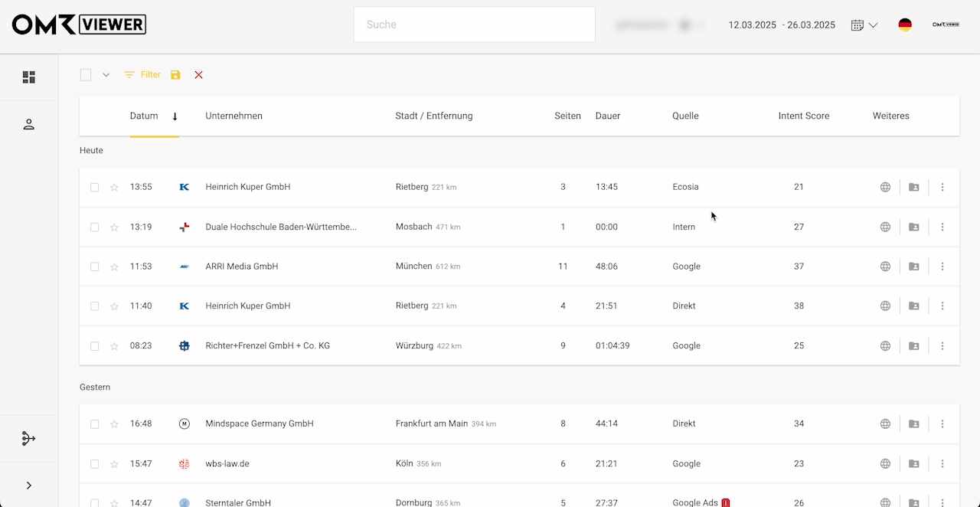Open the workflow branch sidebar icon
This screenshot has width=980, height=507.
tap(29, 439)
